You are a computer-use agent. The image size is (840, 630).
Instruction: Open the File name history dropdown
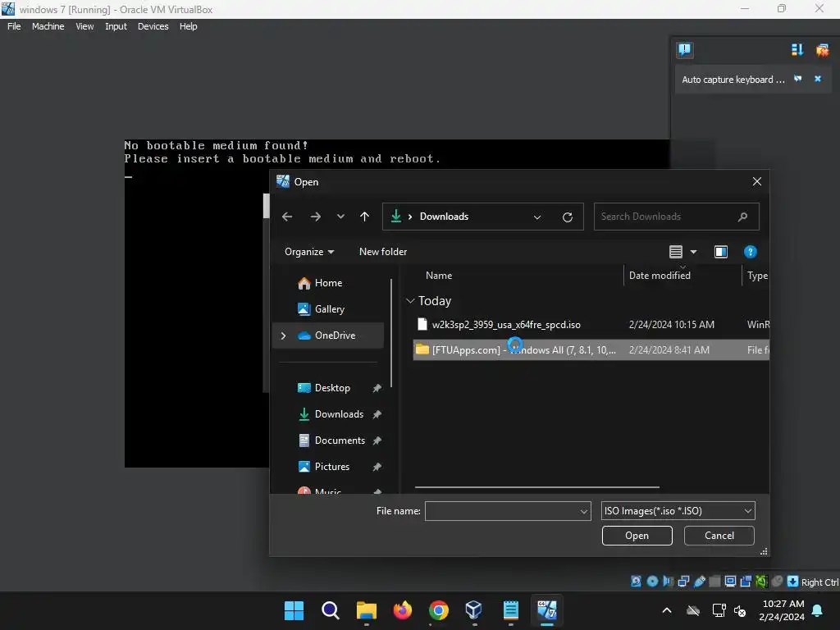(584, 512)
